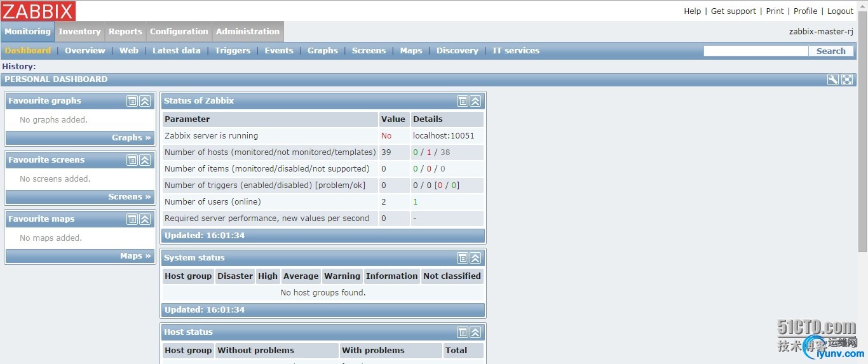The height and width of the screenshot is (364, 868).
Task: Click the Logout link
Action: tap(840, 11)
